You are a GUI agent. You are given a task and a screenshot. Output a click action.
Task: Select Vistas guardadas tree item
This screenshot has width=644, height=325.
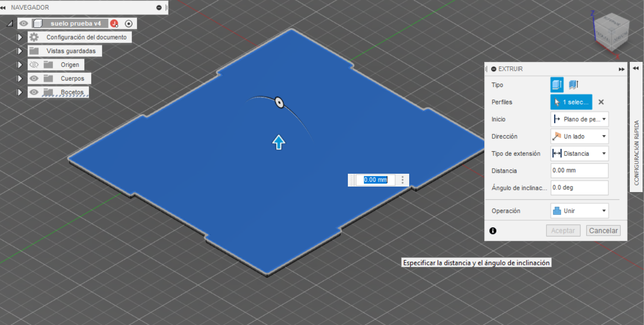(x=71, y=51)
